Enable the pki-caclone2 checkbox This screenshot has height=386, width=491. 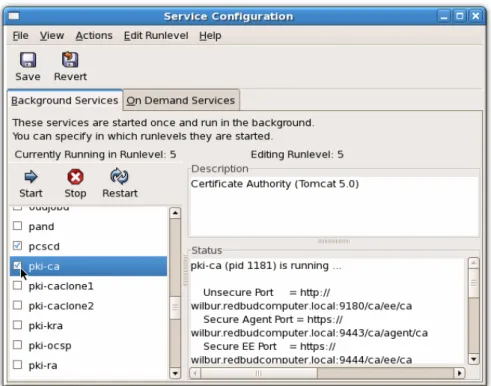tap(17, 305)
